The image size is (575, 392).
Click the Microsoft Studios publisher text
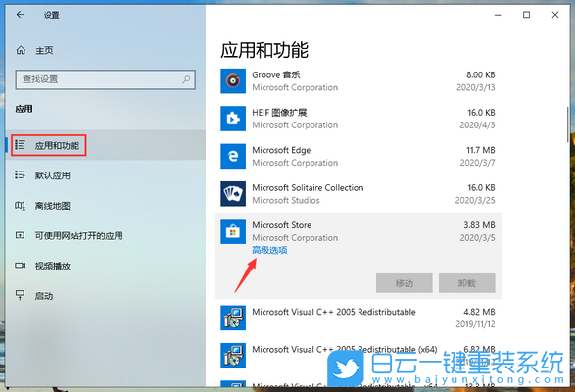pos(286,200)
